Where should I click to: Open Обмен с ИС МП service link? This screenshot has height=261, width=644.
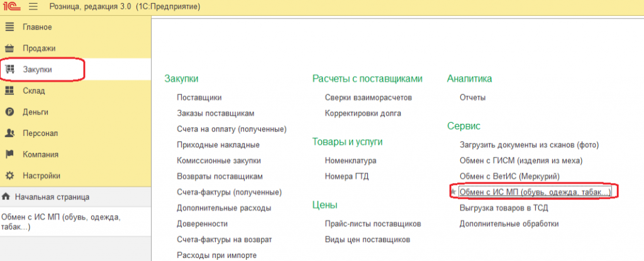[x=535, y=192]
